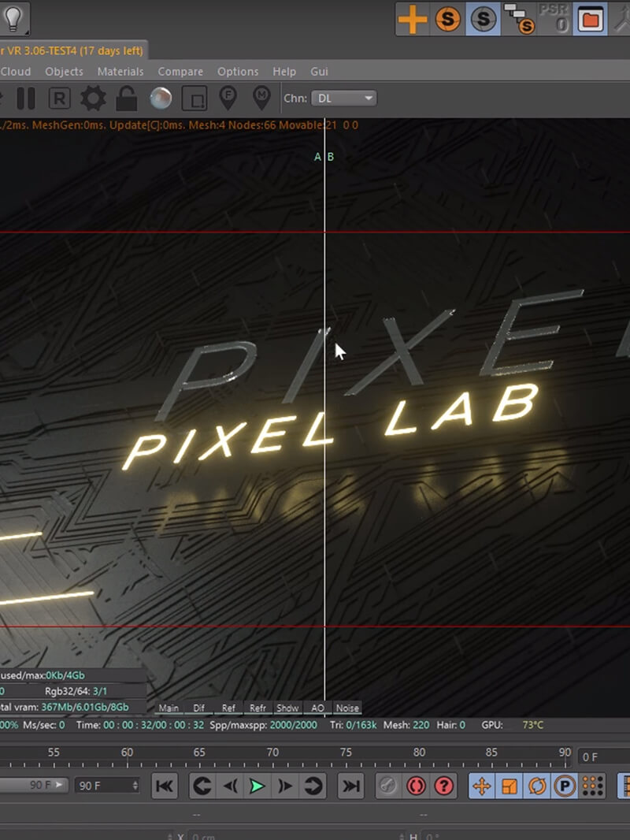Image resolution: width=630 pixels, height=840 pixels.
Task: Open the Chn channel dropdown showing DL
Action: [344, 98]
